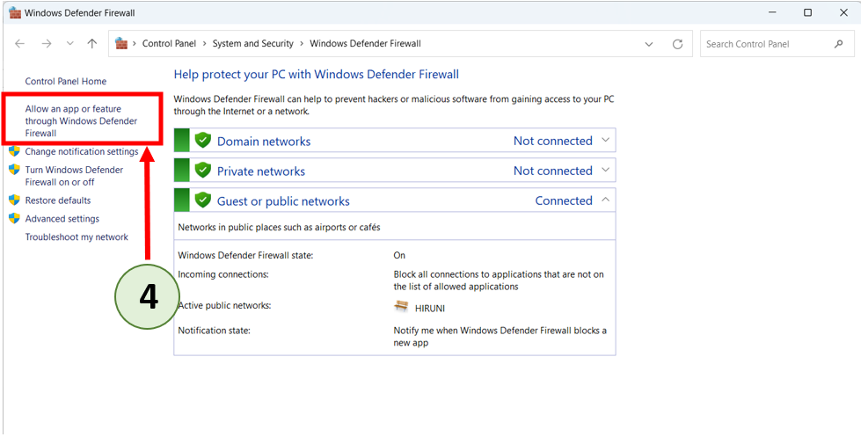This screenshot has width=868, height=437.
Task: Click Turn Windows Defender Firewall on or off
Action: [x=74, y=176]
